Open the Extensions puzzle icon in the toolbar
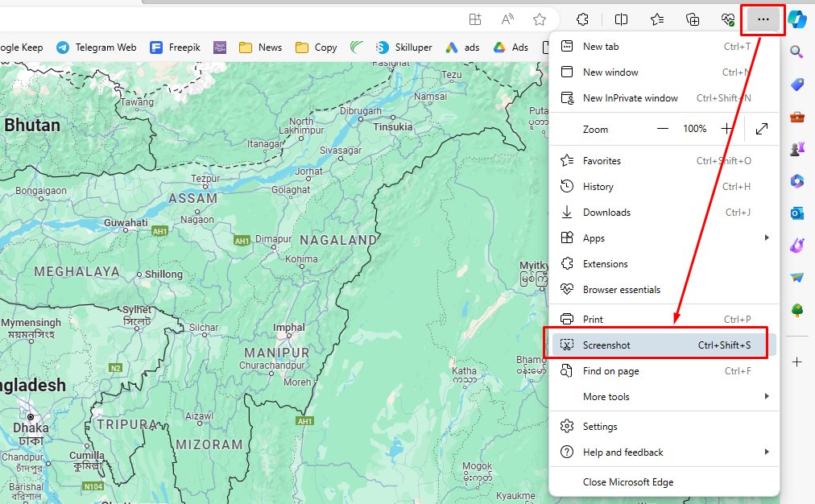This screenshot has width=815, height=504. coord(582,19)
